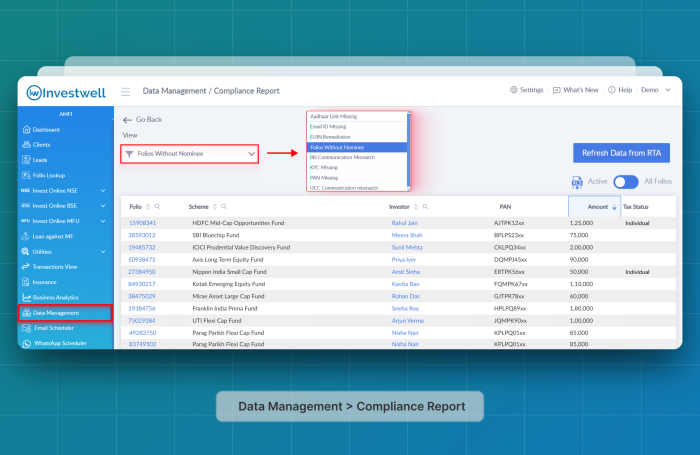Image resolution: width=700 pixels, height=455 pixels.
Task: Click Loan against MF icon
Action: coord(26,236)
